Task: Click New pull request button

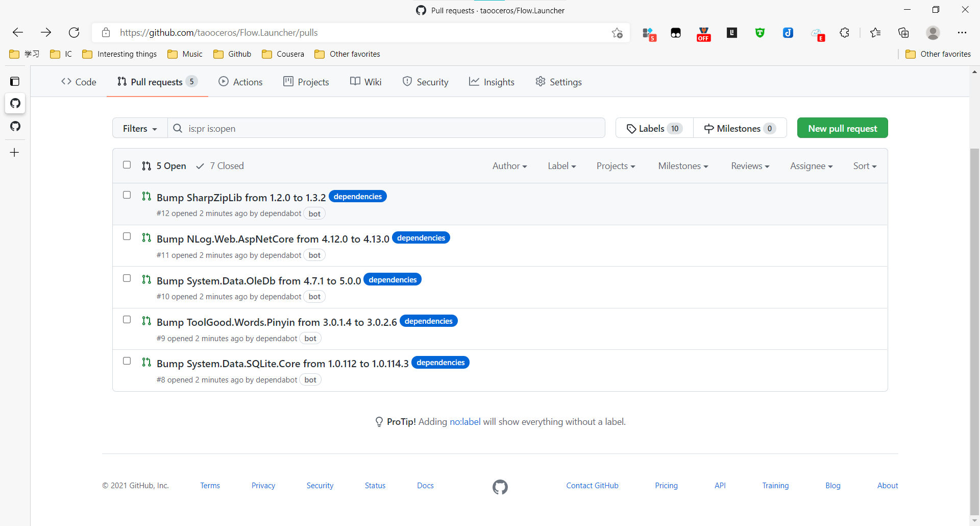Action: click(843, 128)
